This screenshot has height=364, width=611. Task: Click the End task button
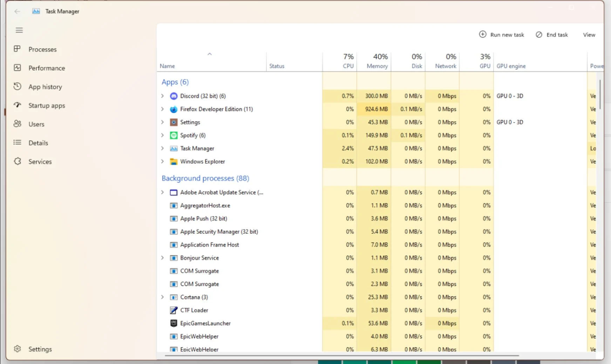tap(552, 35)
